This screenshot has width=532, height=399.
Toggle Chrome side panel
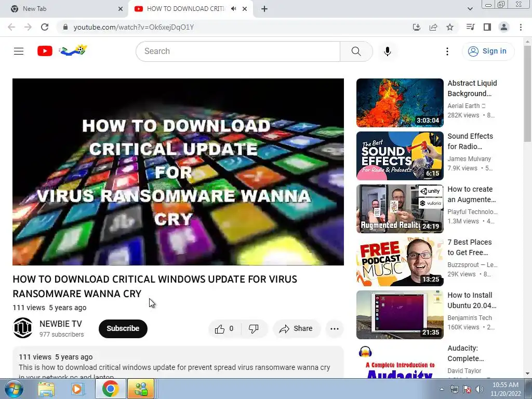coord(487,27)
